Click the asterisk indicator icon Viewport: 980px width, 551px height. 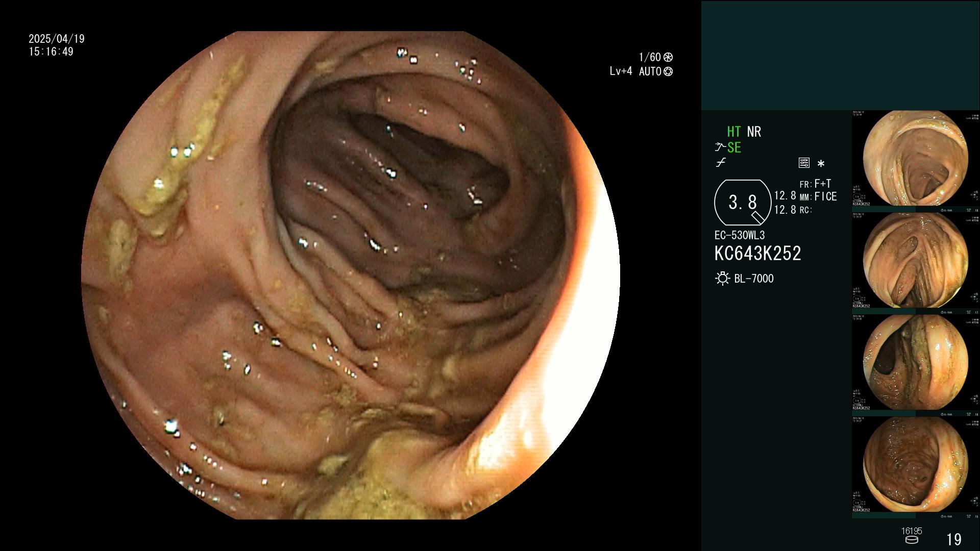821,164
